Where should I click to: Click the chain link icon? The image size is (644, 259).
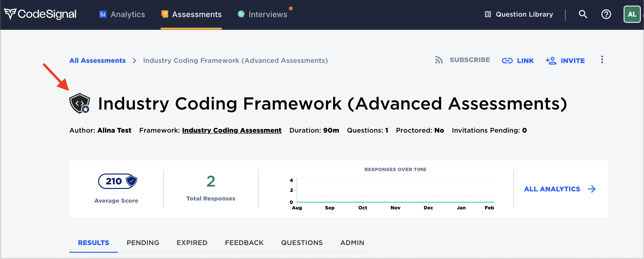click(x=507, y=61)
